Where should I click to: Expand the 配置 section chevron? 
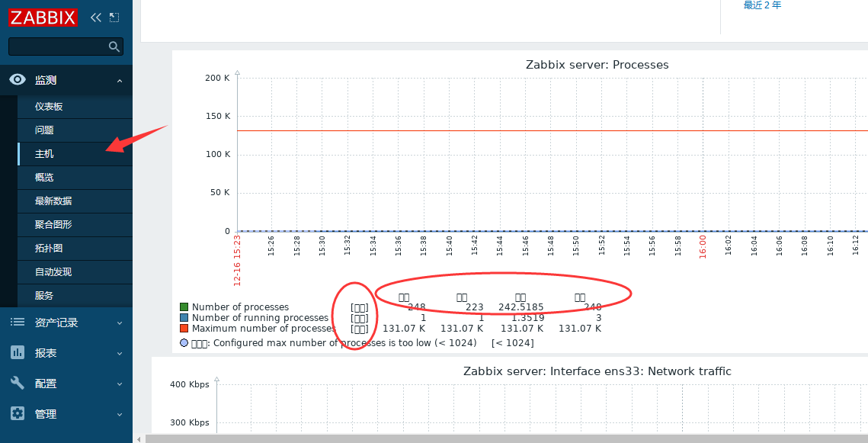120,384
